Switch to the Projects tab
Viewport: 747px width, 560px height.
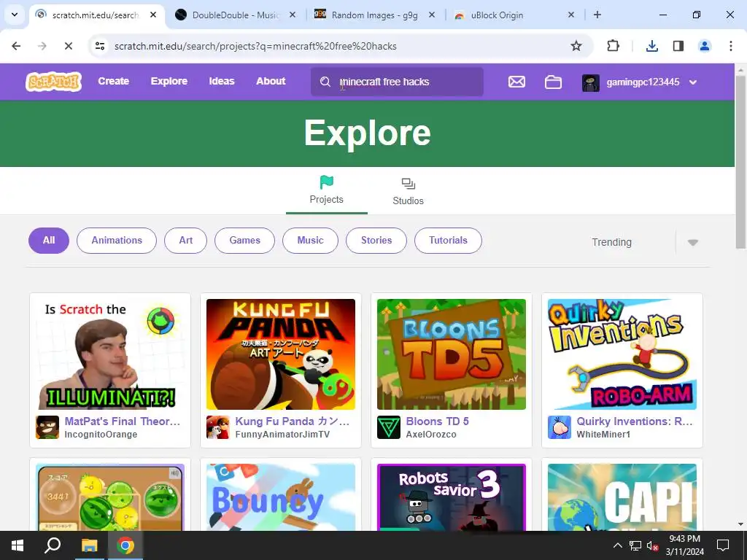click(x=326, y=190)
